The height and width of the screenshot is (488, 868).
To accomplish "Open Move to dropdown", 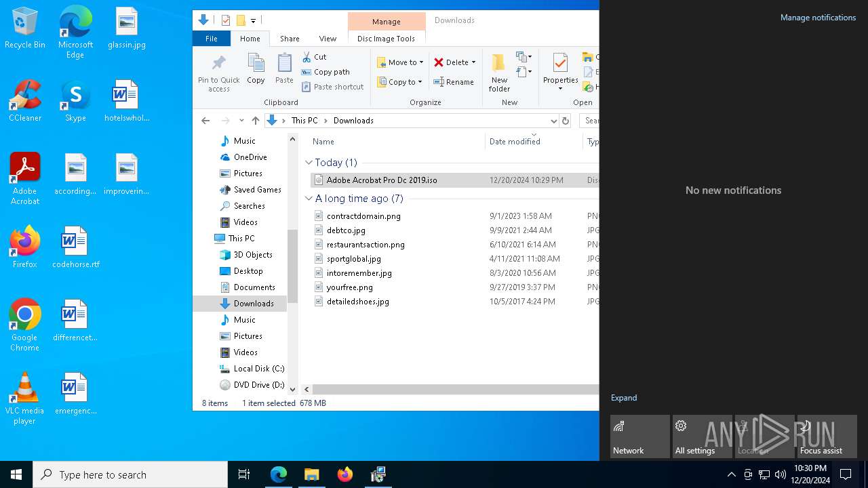I will click(x=400, y=62).
